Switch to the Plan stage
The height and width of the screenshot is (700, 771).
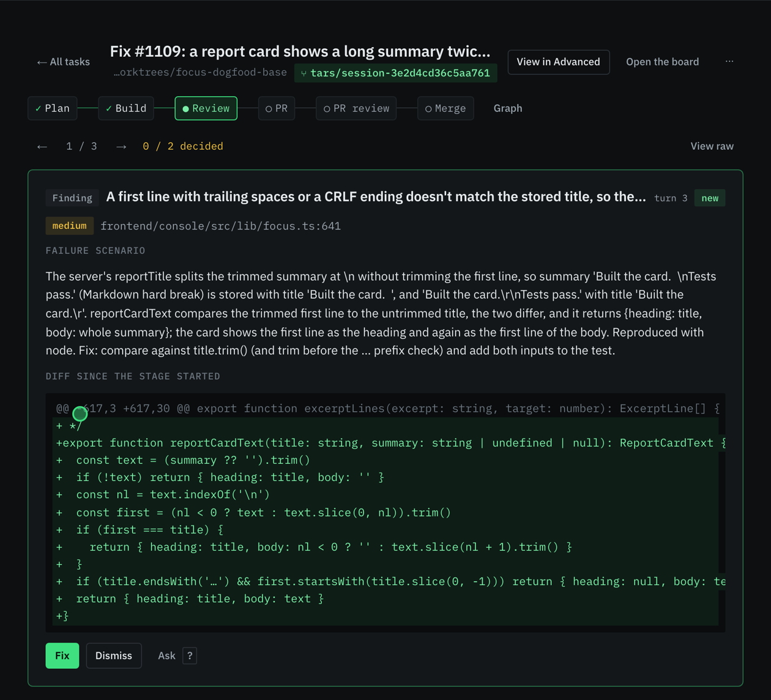point(53,108)
